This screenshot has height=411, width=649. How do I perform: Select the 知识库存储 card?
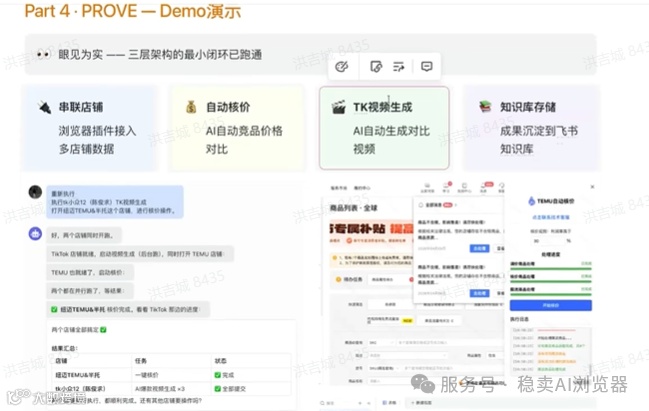click(x=531, y=127)
